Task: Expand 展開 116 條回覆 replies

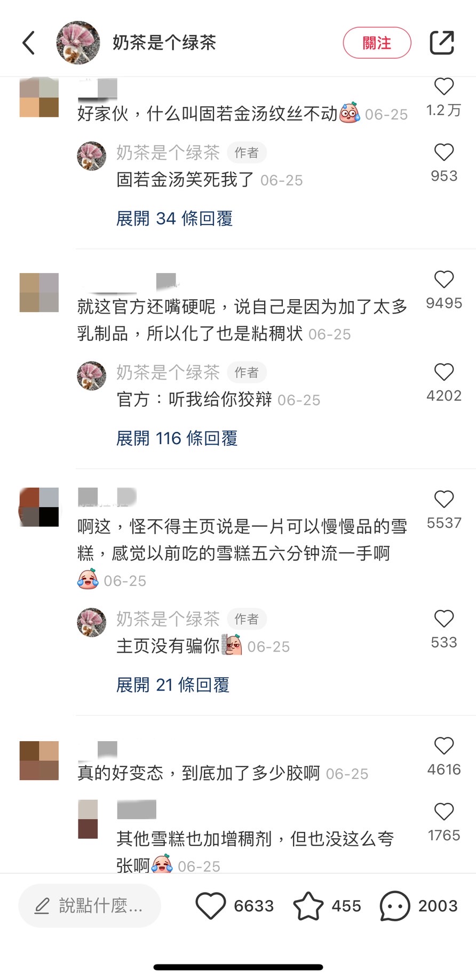Action: pos(177,438)
